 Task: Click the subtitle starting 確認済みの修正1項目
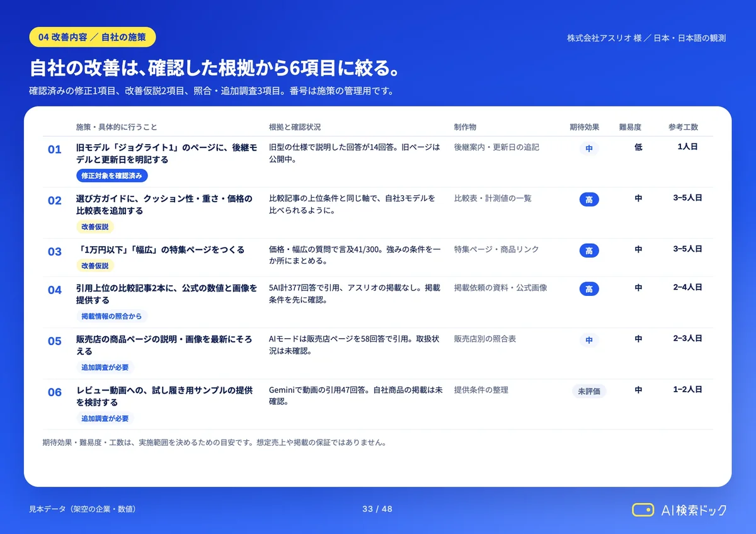(211, 91)
